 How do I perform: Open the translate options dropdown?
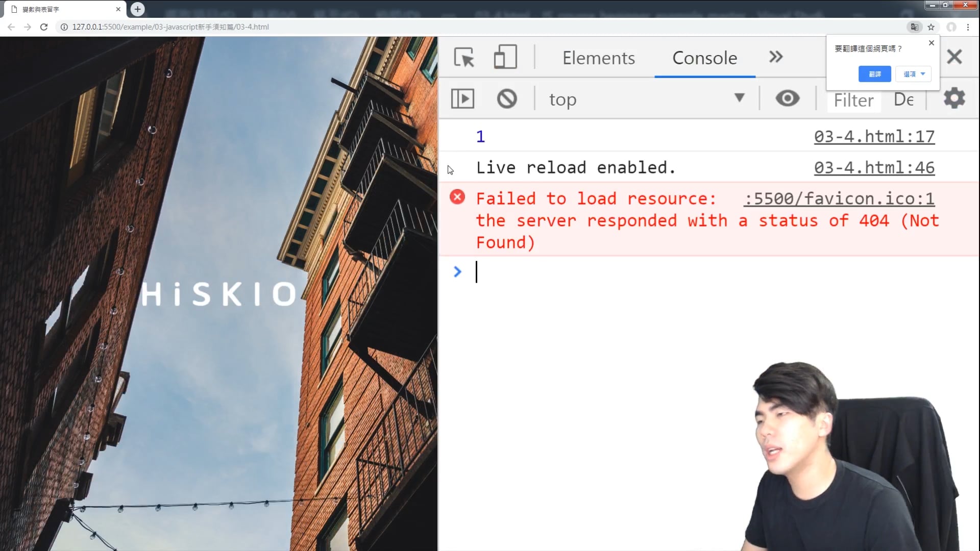pyautogui.click(x=914, y=74)
